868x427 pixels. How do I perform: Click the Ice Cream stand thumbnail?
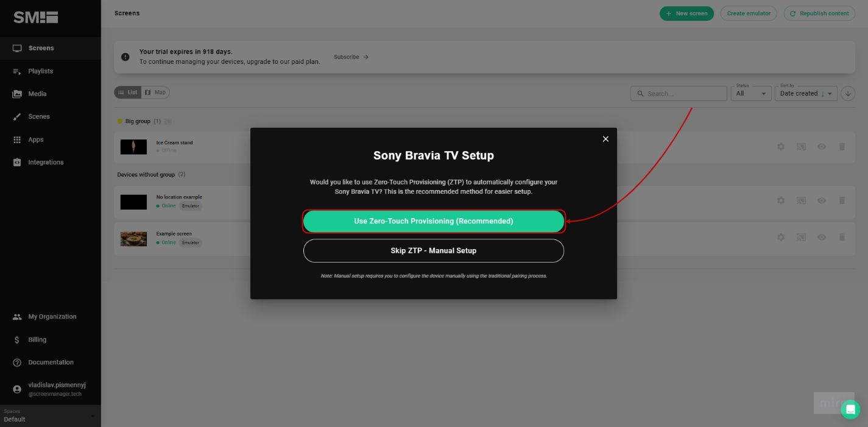click(133, 147)
